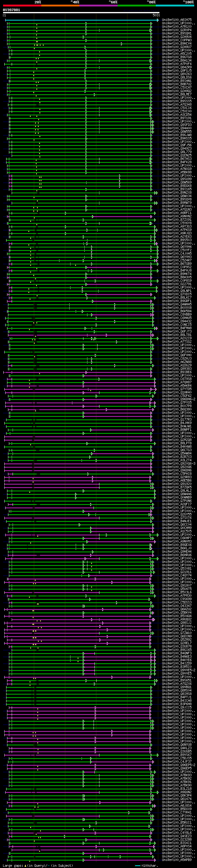Viewport: 197px width, 868px height.
Task: Click the =100char. scale legend
Action: [150, 866]
